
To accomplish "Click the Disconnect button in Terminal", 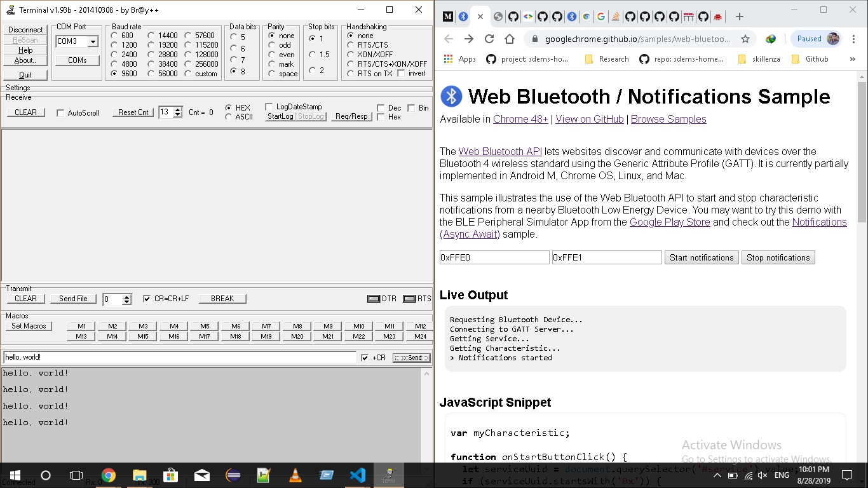I will [x=25, y=30].
